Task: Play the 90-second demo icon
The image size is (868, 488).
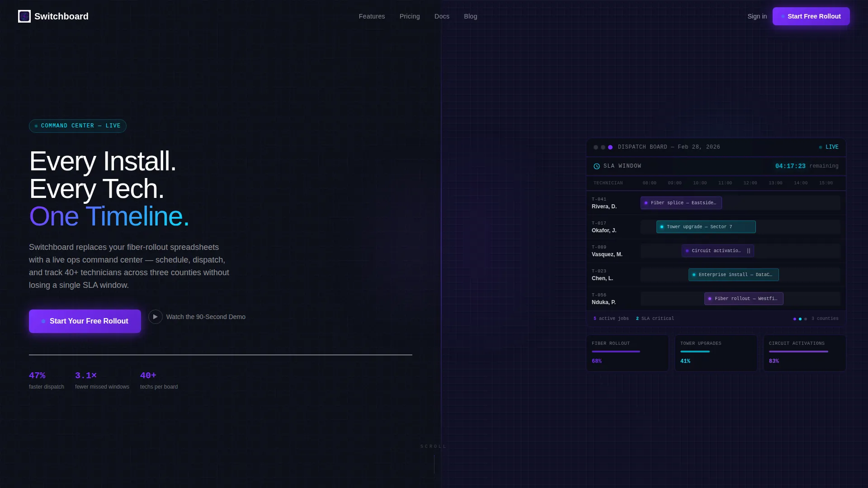Action: tap(155, 317)
